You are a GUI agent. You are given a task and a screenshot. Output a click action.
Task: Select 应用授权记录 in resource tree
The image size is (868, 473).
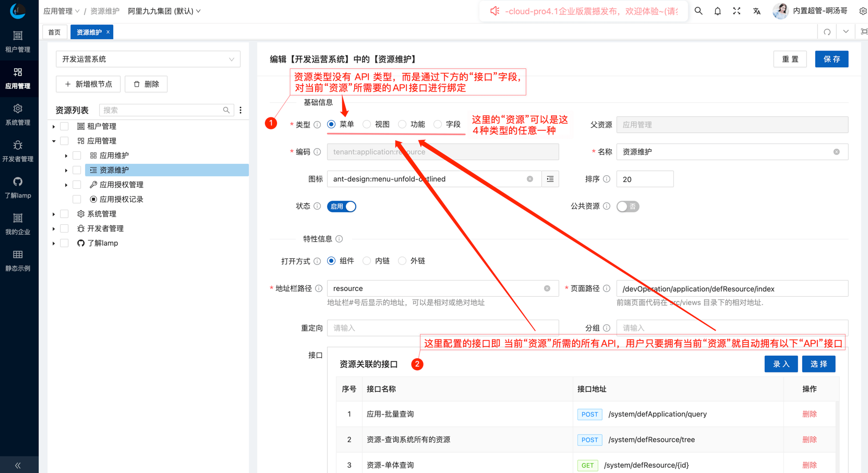[x=121, y=199]
